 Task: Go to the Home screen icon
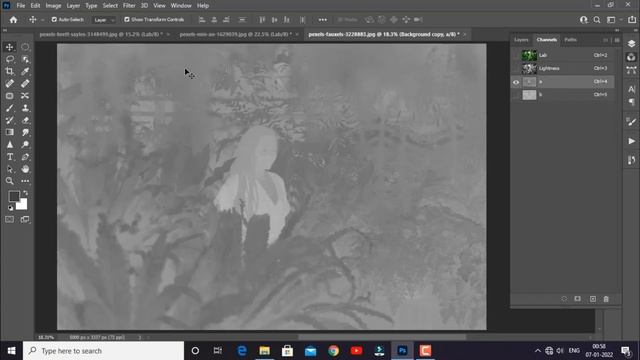point(13,20)
